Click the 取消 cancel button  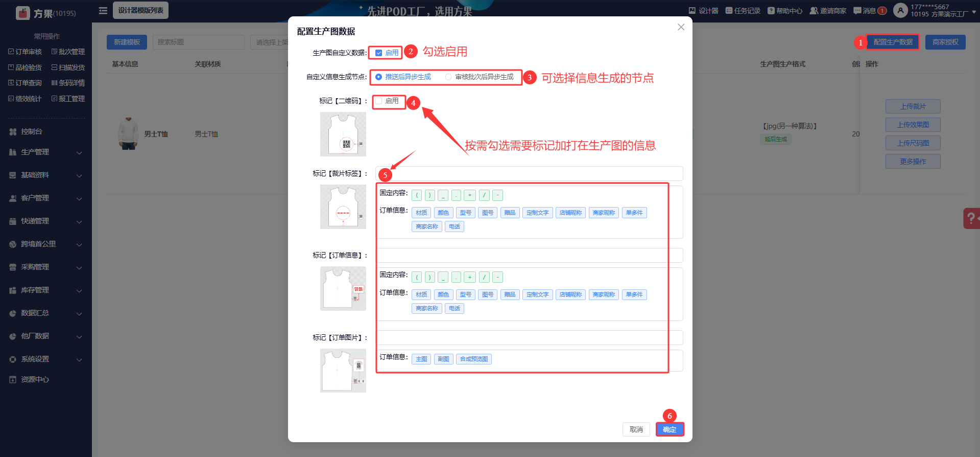636,429
